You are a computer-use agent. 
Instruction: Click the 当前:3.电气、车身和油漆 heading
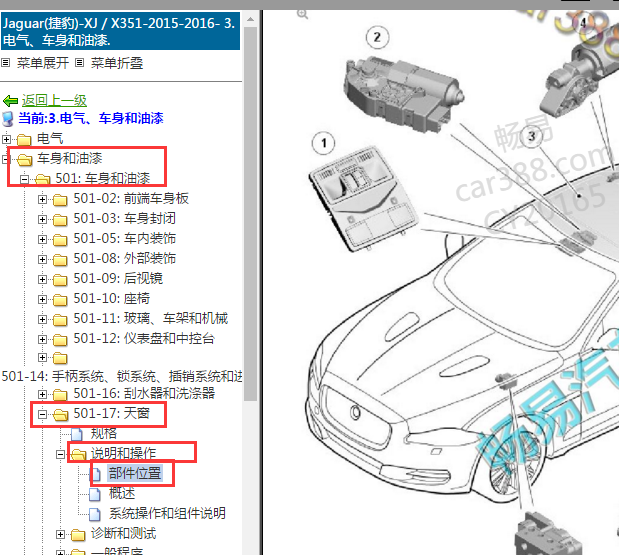[x=91, y=118]
